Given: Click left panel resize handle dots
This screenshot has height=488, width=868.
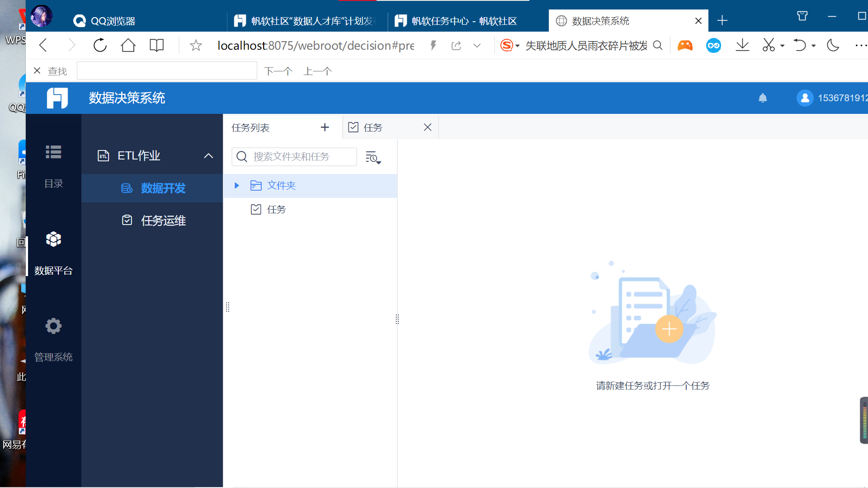Looking at the screenshot, I should point(227,307).
